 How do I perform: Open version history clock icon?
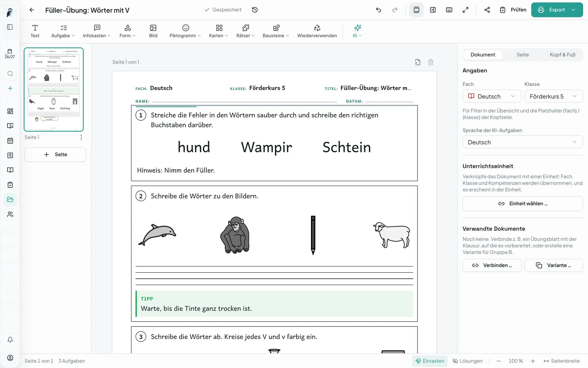pos(255,10)
